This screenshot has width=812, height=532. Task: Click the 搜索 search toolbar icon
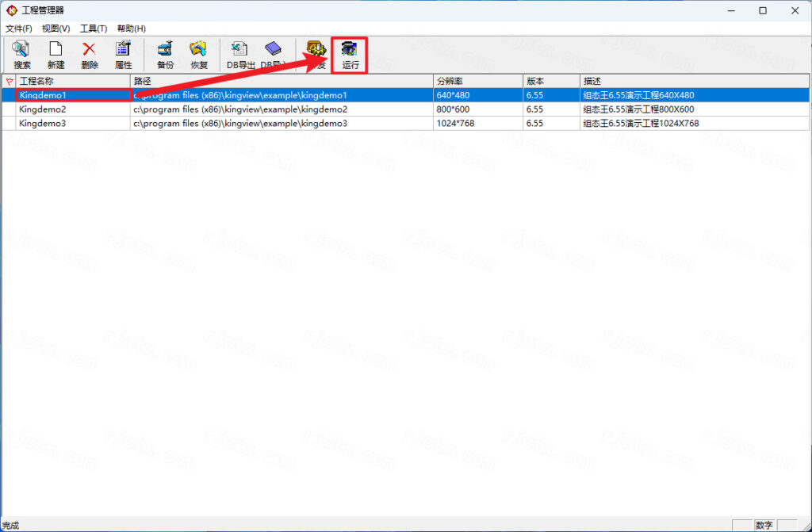click(21, 55)
